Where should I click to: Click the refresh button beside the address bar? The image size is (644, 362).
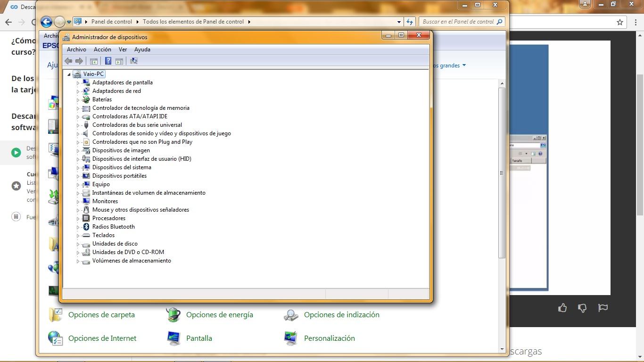(410, 22)
